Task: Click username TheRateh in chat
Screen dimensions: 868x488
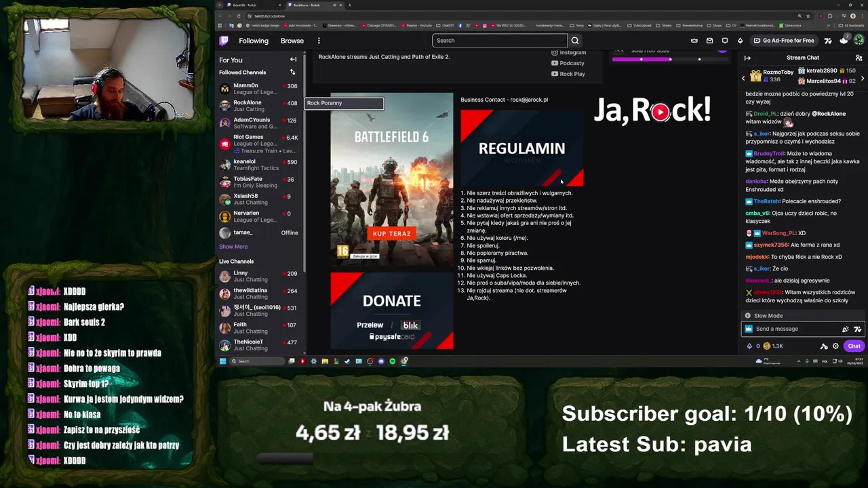Action: point(767,201)
